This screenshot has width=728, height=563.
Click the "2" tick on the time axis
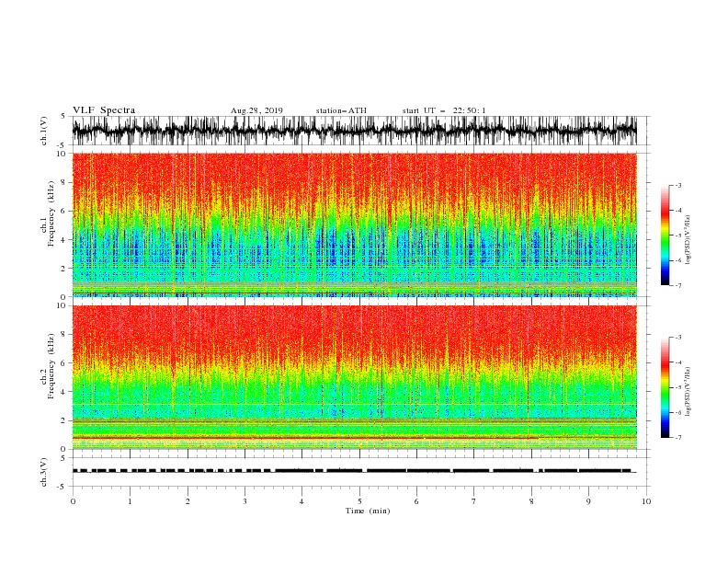pos(188,501)
